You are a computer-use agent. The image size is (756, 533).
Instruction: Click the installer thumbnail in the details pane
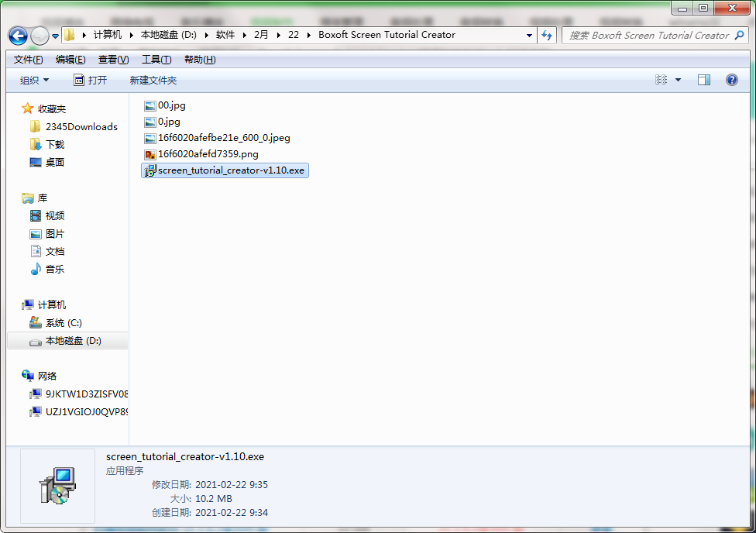(x=58, y=486)
